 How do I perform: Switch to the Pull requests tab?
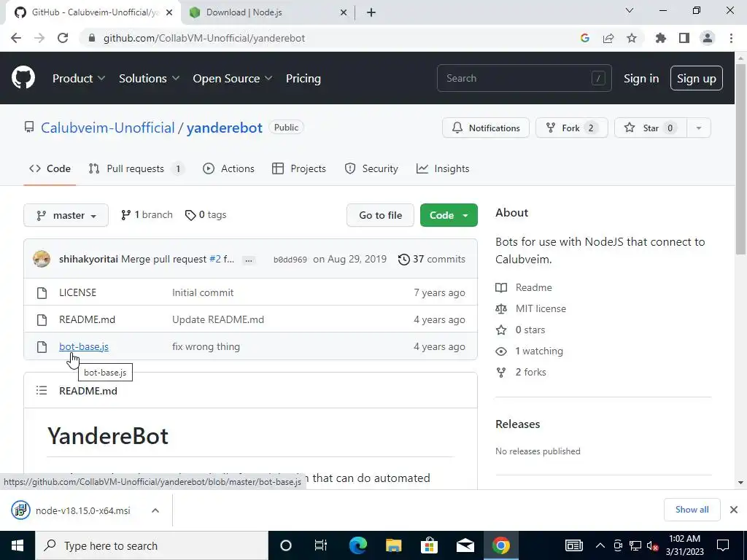(136, 168)
